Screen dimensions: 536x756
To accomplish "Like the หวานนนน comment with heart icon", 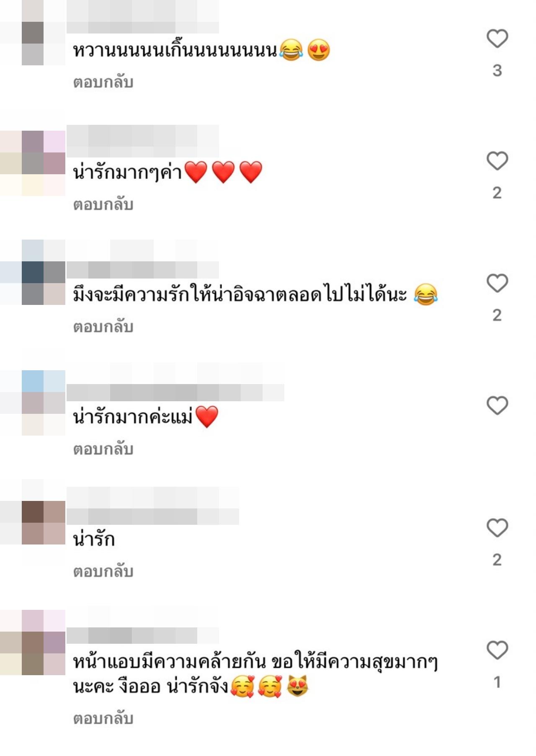I will [x=497, y=39].
